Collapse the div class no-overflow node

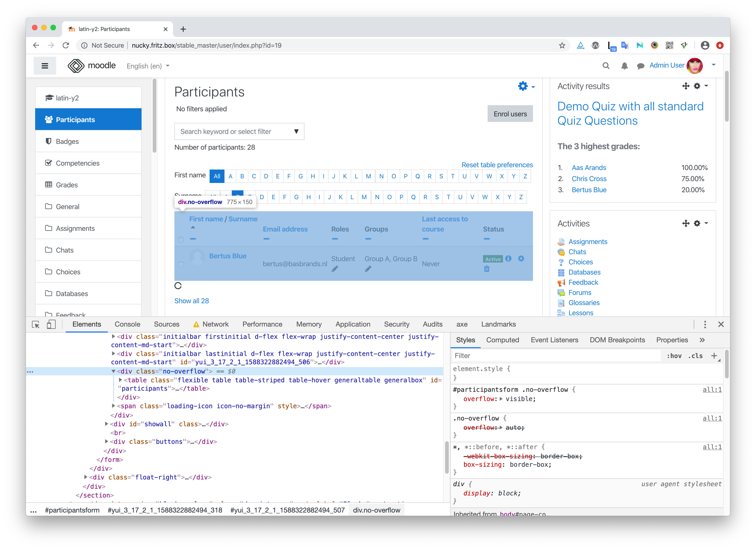[x=113, y=371]
